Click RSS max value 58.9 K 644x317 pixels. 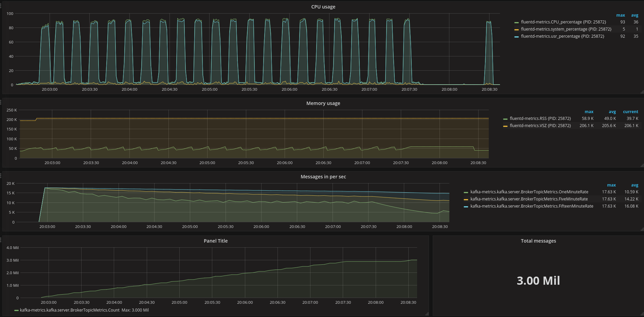pos(588,119)
